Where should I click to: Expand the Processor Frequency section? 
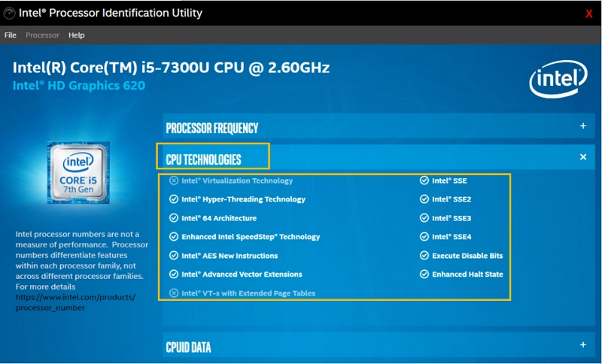click(x=379, y=126)
